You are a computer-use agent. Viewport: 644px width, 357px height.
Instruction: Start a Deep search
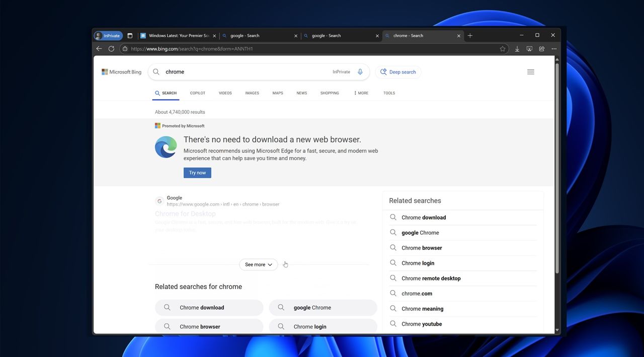click(x=398, y=72)
